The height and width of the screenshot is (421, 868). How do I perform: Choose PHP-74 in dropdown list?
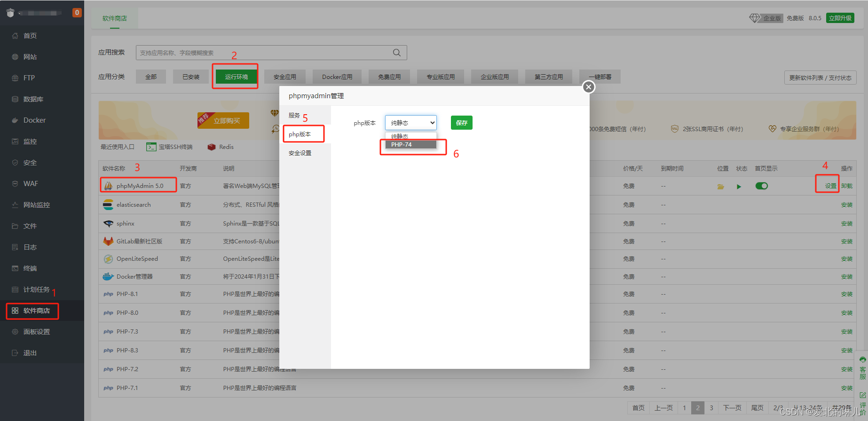click(411, 145)
